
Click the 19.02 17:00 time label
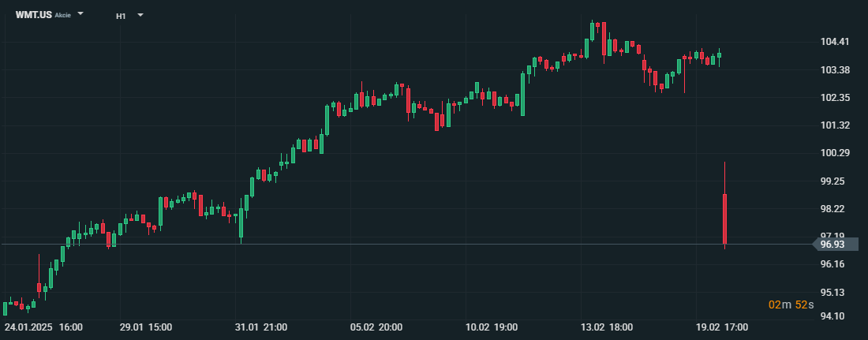(x=722, y=327)
